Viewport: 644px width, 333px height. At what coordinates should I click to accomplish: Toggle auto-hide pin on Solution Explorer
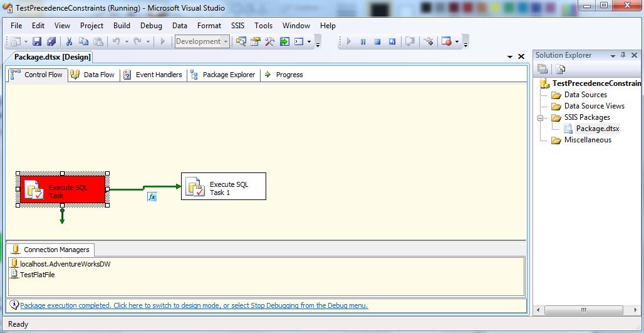tap(623, 55)
